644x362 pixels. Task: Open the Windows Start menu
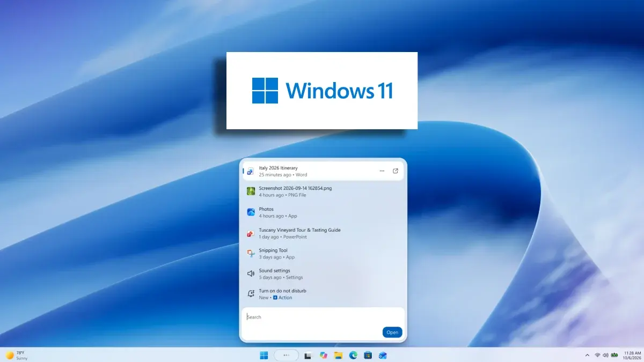(264, 355)
